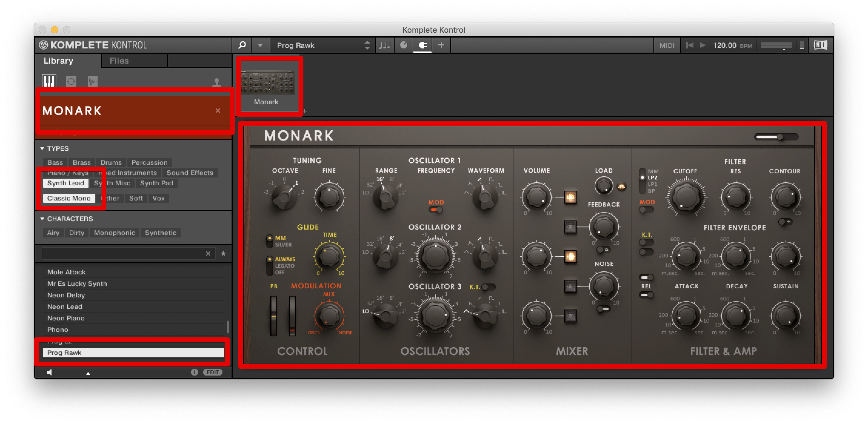Adjust the prehear volume slider
This screenshot has width=868, height=424.
click(x=78, y=372)
